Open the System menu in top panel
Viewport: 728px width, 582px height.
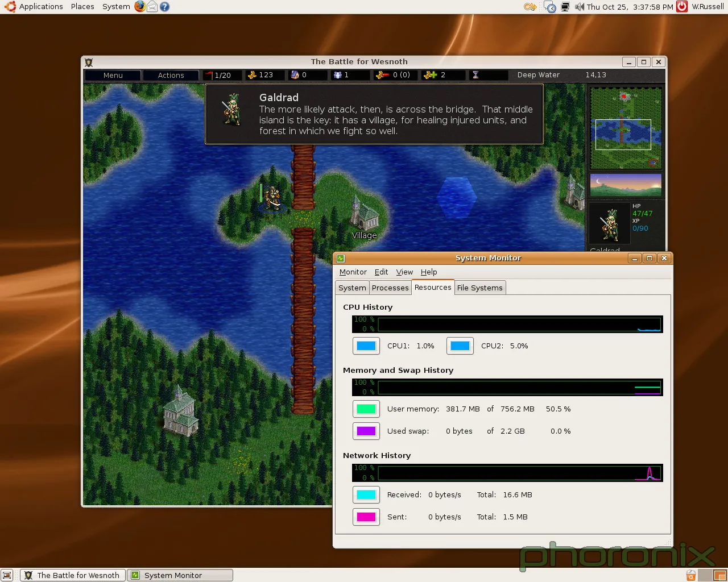pos(116,6)
